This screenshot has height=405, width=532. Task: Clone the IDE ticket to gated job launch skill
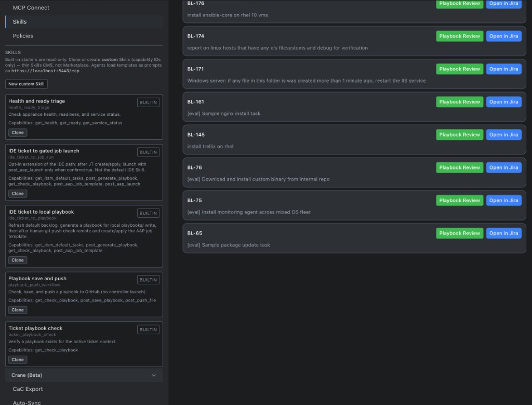pos(18,193)
